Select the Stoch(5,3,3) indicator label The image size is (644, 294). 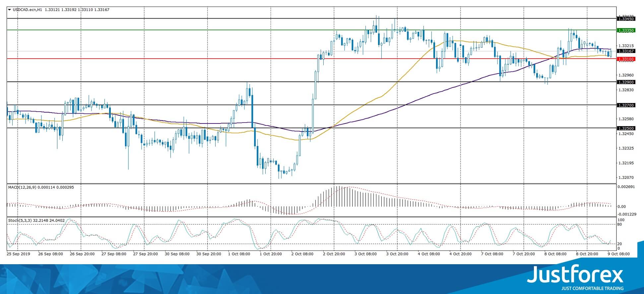point(20,220)
